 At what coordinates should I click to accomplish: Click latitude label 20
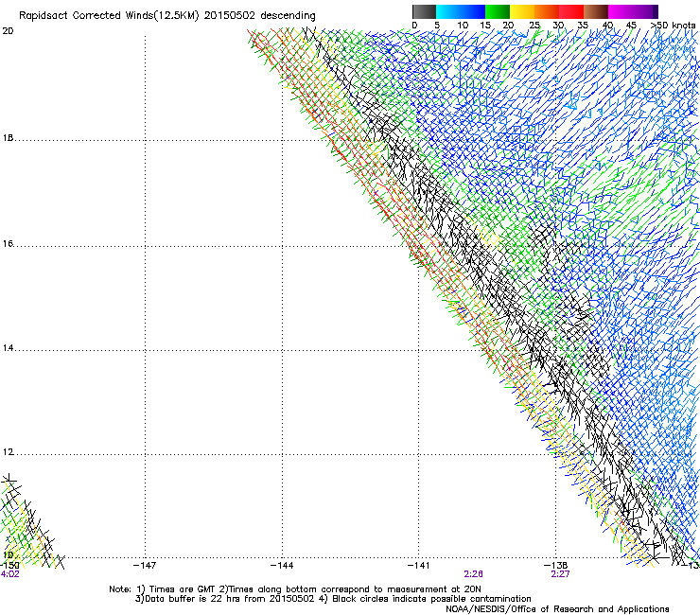pyautogui.click(x=8, y=31)
